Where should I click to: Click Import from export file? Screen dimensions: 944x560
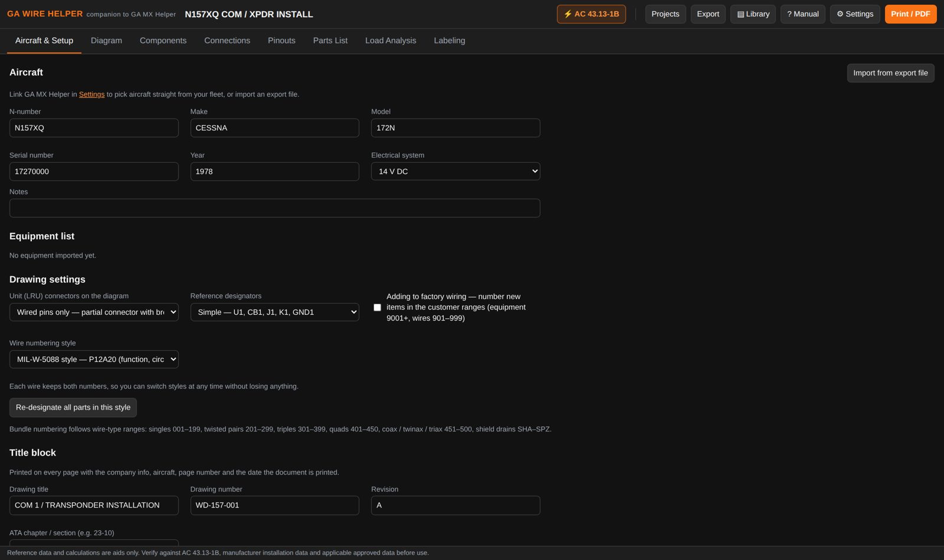(x=890, y=73)
